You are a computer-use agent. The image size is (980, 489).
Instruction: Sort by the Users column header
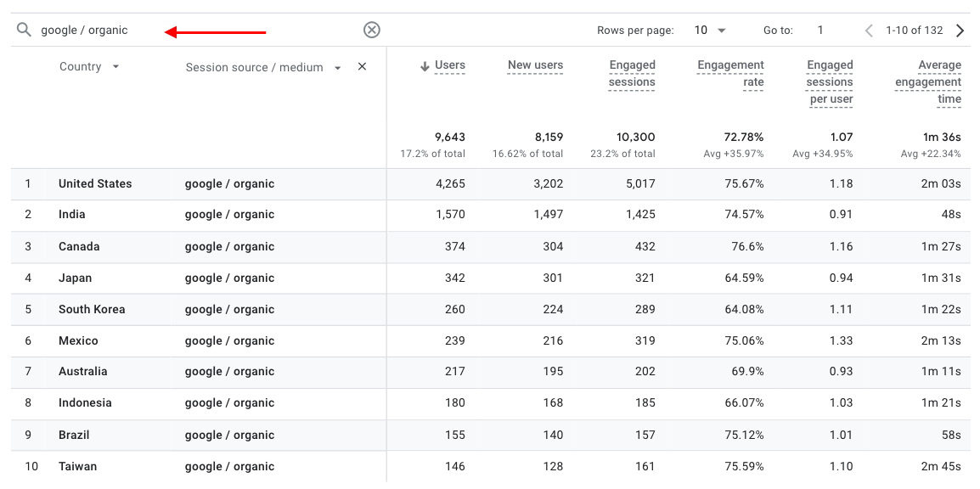[x=450, y=65]
